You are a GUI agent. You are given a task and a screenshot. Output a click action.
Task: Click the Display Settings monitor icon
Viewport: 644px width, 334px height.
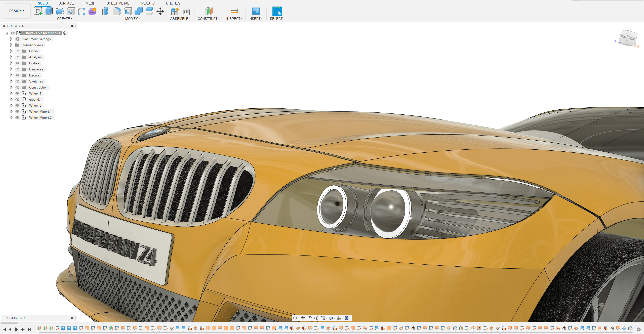coord(331,318)
